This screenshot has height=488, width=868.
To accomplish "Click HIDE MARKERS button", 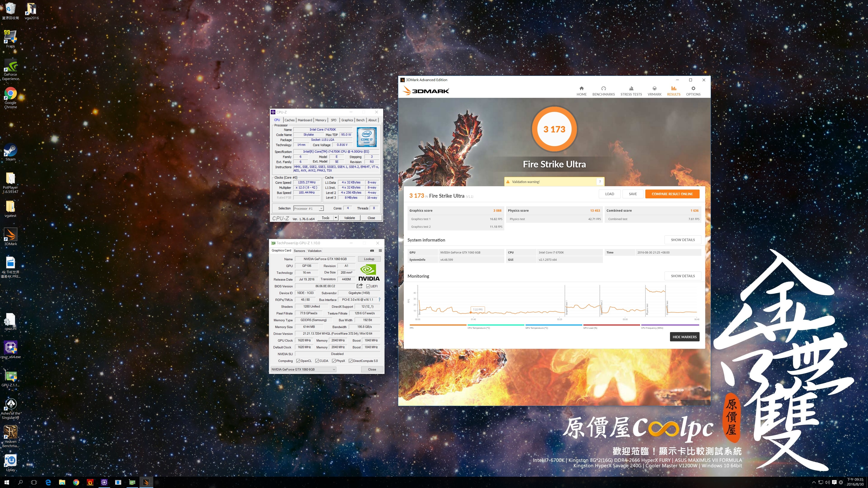I will (684, 337).
